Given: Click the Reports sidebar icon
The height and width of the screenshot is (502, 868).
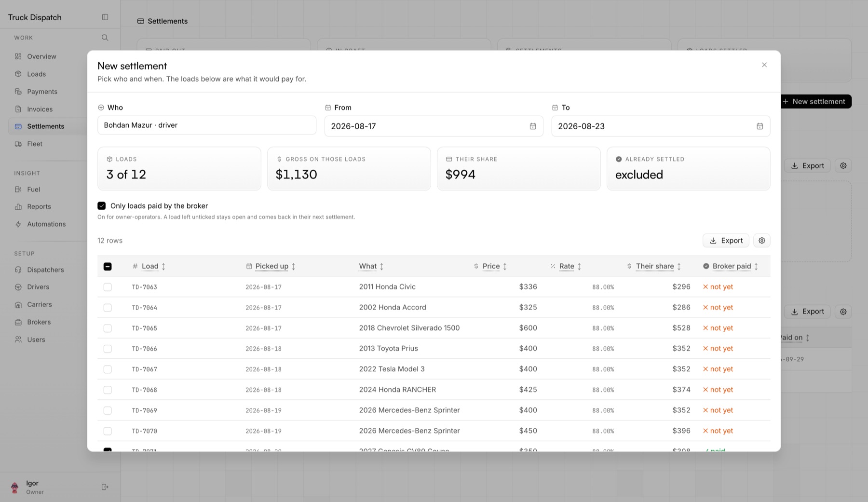Looking at the screenshot, I should tap(18, 207).
